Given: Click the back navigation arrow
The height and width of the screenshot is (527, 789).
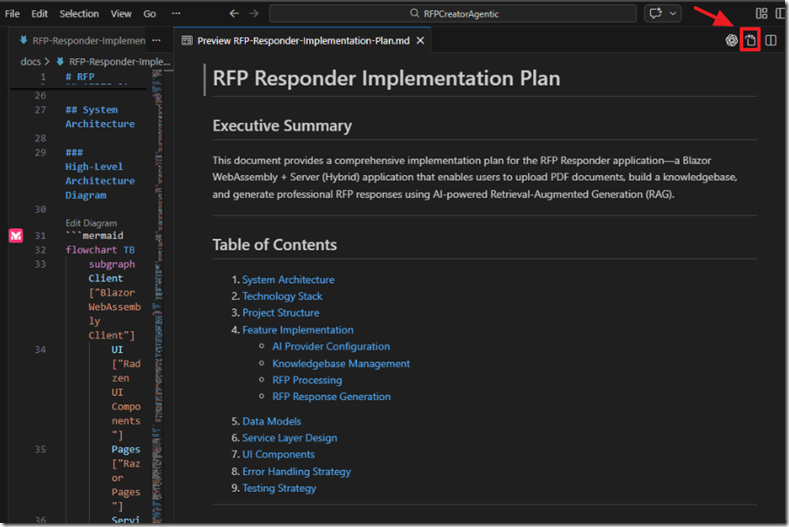Looking at the screenshot, I should tap(233, 14).
